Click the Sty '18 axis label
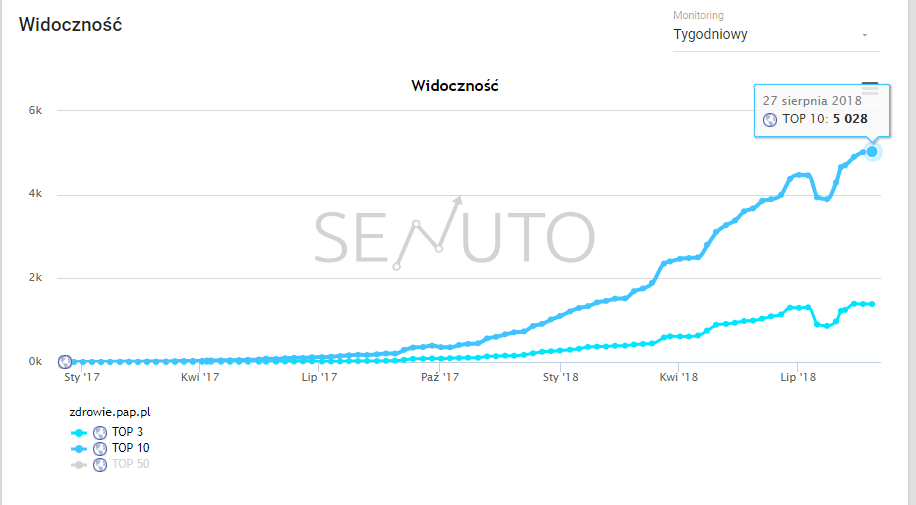 (560, 377)
